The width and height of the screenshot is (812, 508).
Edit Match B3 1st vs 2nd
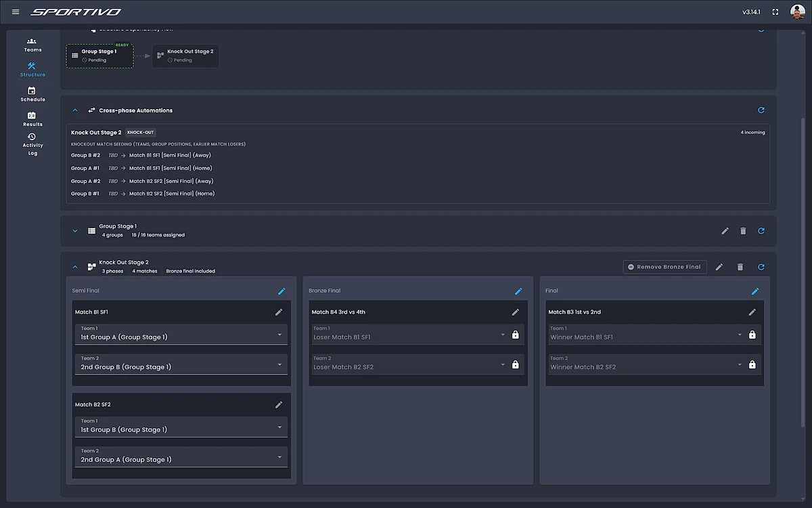(x=752, y=312)
